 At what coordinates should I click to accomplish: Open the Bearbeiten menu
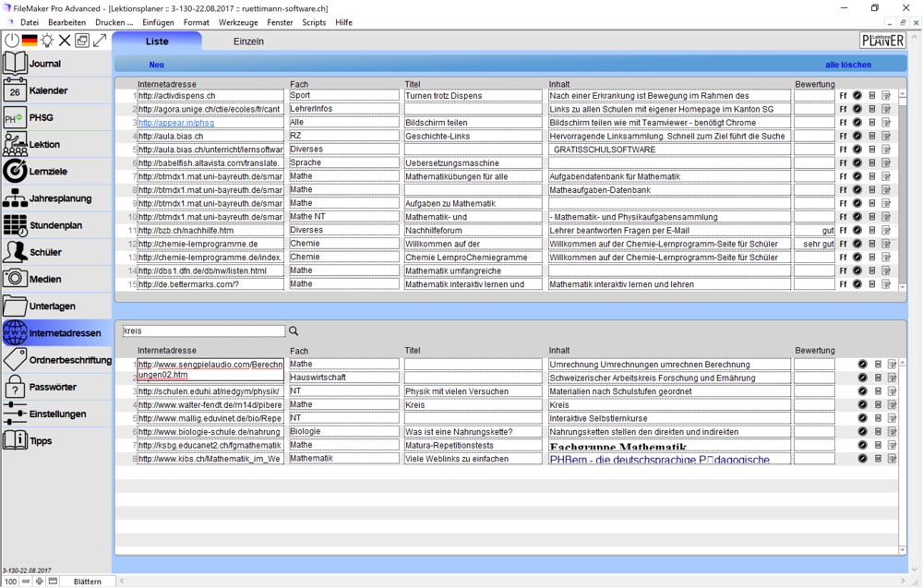click(66, 22)
